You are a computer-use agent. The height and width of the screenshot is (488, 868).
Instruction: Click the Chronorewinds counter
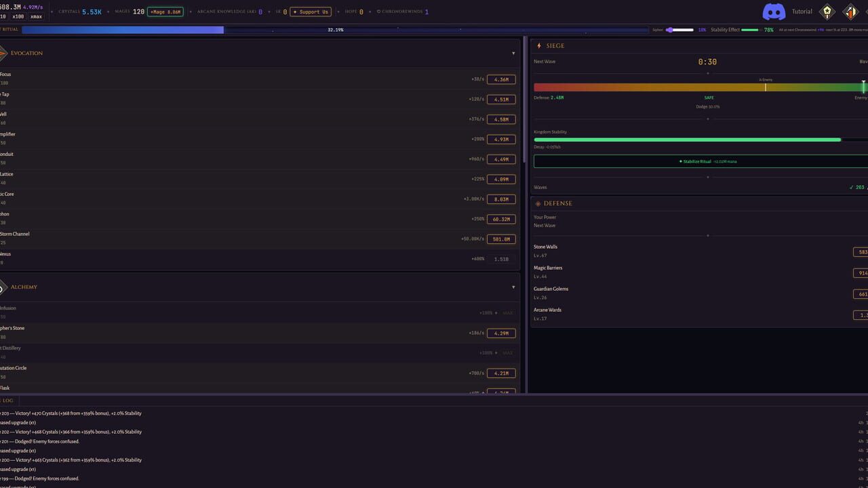coord(402,12)
